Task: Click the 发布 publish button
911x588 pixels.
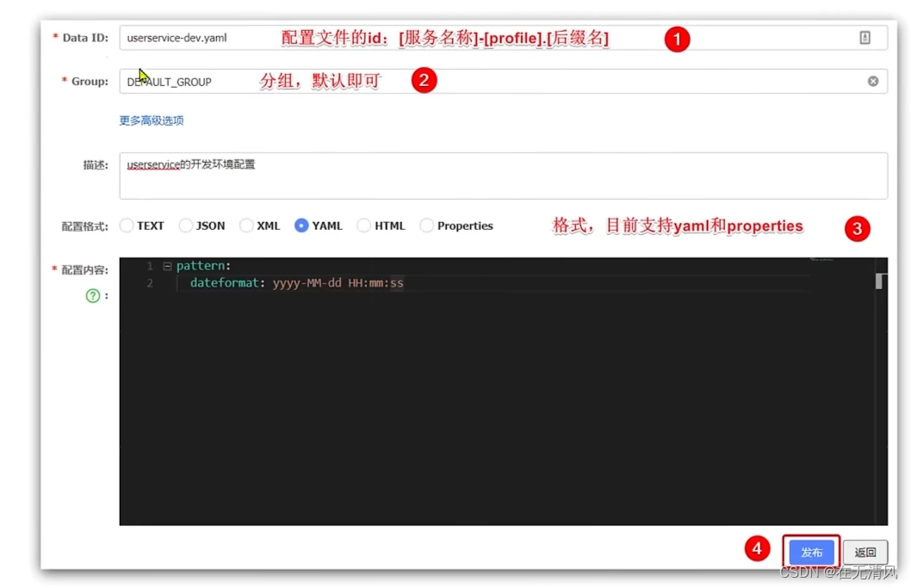Action: pos(811,552)
